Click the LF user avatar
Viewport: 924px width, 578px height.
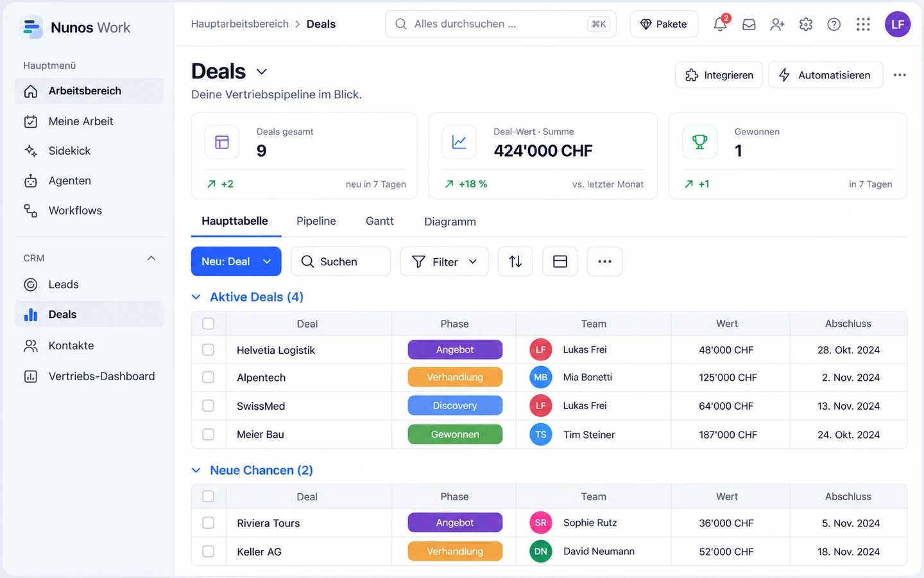898,24
